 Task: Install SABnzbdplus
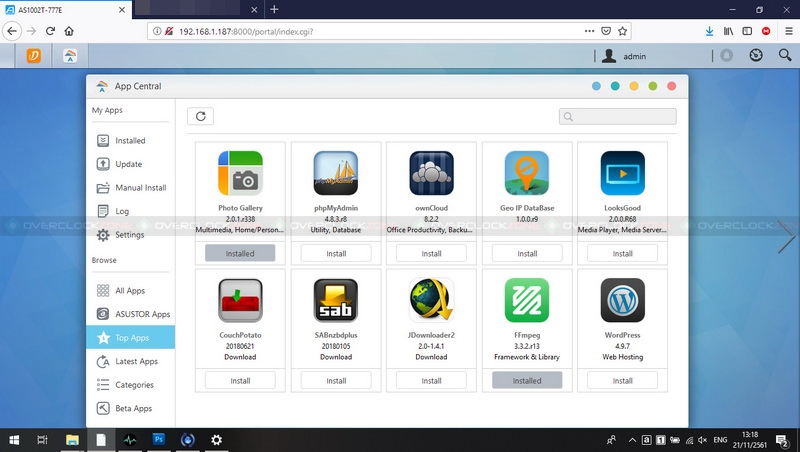click(336, 380)
